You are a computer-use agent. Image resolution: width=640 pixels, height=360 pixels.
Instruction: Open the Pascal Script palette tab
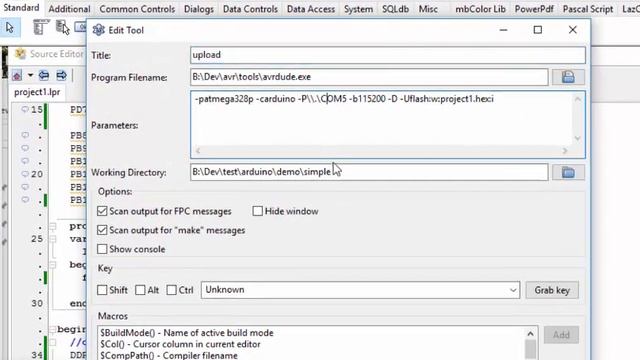click(x=588, y=9)
